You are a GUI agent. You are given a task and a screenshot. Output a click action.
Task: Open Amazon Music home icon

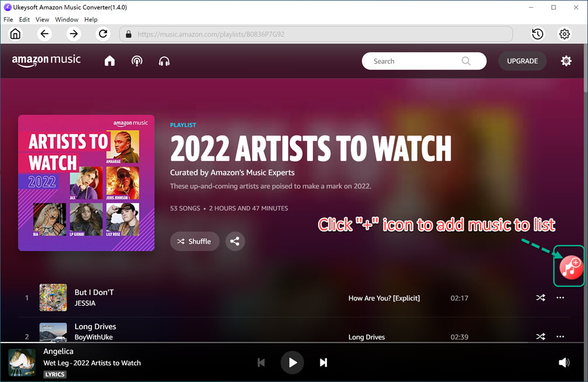click(x=109, y=61)
